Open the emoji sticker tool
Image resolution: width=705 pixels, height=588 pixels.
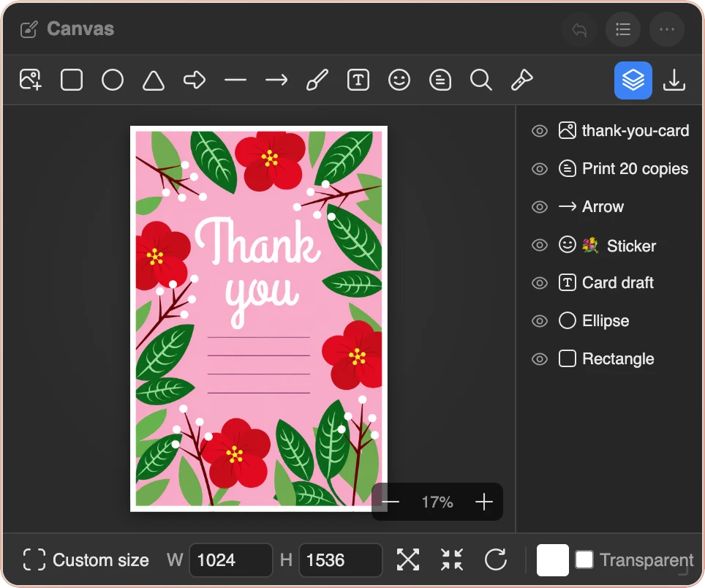click(x=399, y=80)
